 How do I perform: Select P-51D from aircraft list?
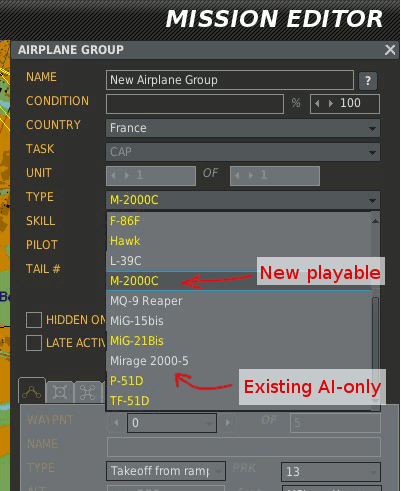click(238, 381)
